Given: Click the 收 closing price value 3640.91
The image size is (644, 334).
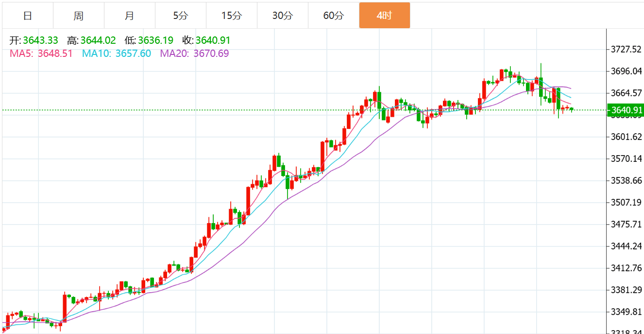Looking at the screenshot, I should (x=213, y=40).
